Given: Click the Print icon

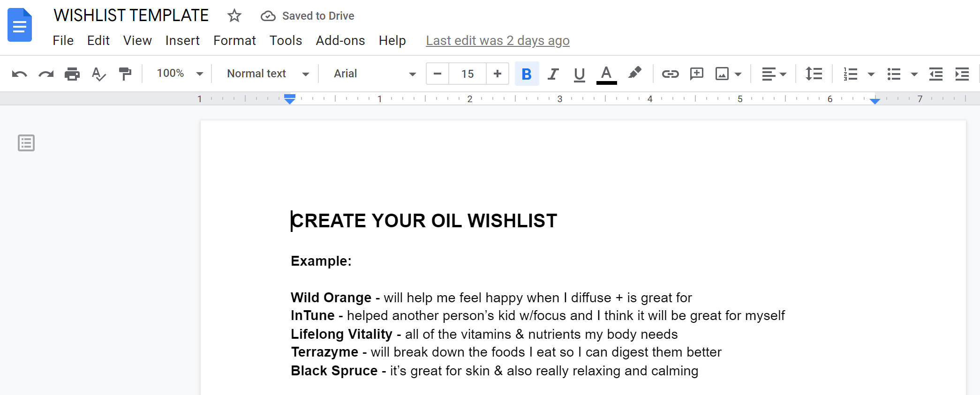Looking at the screenshot, I should tap(72, 74).
